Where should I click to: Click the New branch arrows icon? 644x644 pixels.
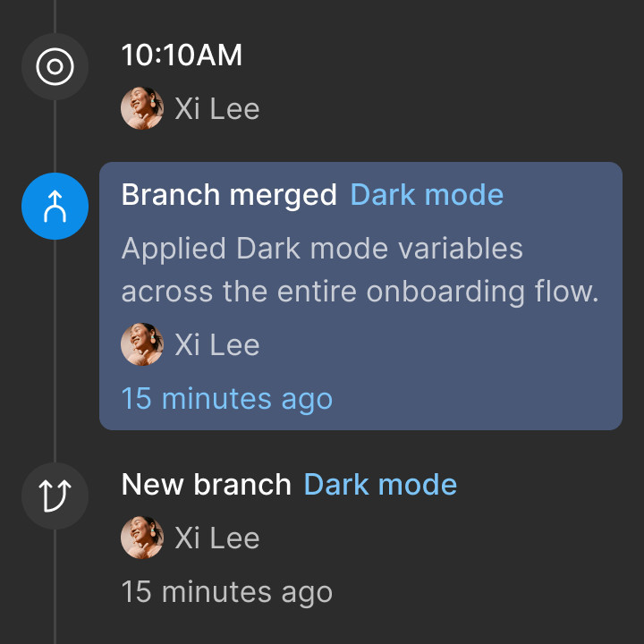(x=55, y=496)
